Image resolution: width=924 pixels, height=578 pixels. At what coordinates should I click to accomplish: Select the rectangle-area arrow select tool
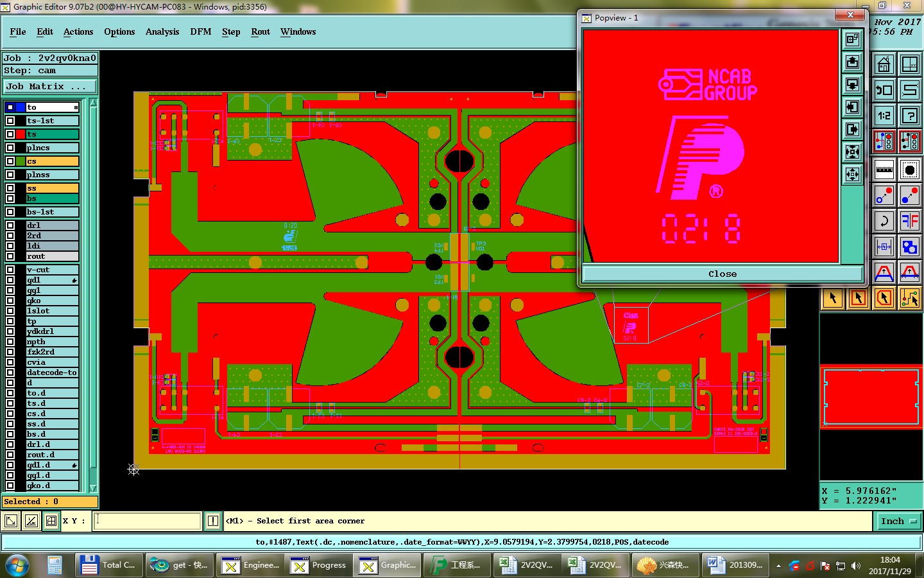tap(859, 298)
